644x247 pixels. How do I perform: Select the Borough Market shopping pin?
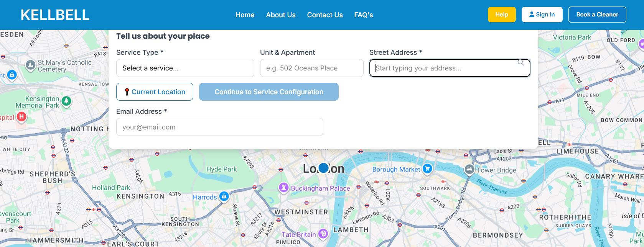[x=427, y=168]
